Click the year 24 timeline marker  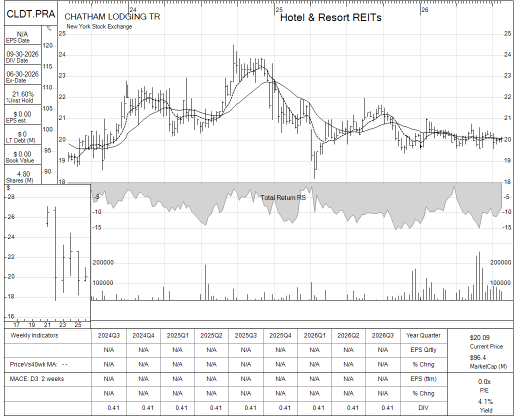132,10
